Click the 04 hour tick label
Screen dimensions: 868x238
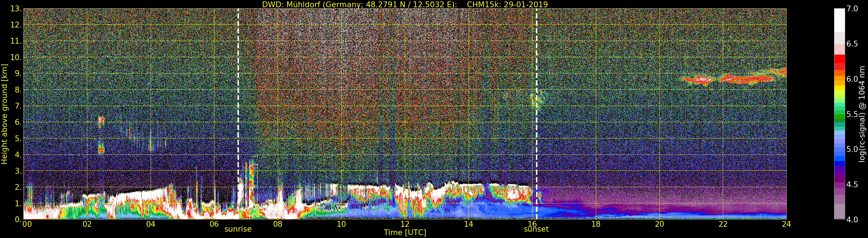click(151, 224)
